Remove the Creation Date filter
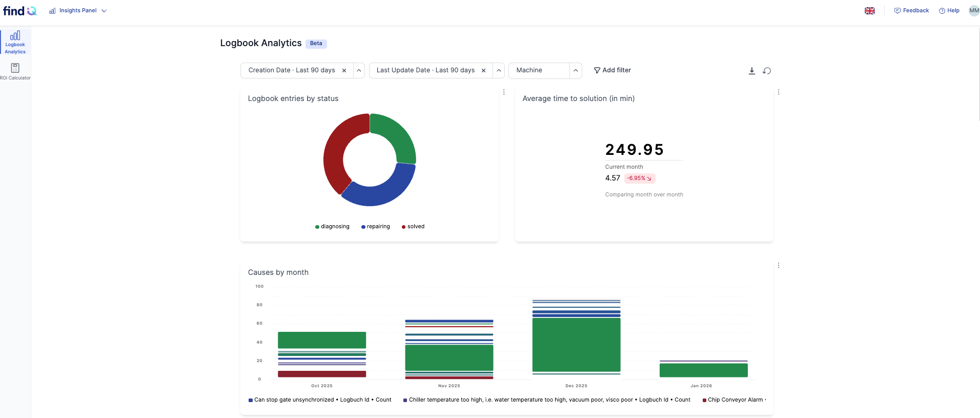The height and width of the screenshot is (418, 980). [x=344, y=71]
